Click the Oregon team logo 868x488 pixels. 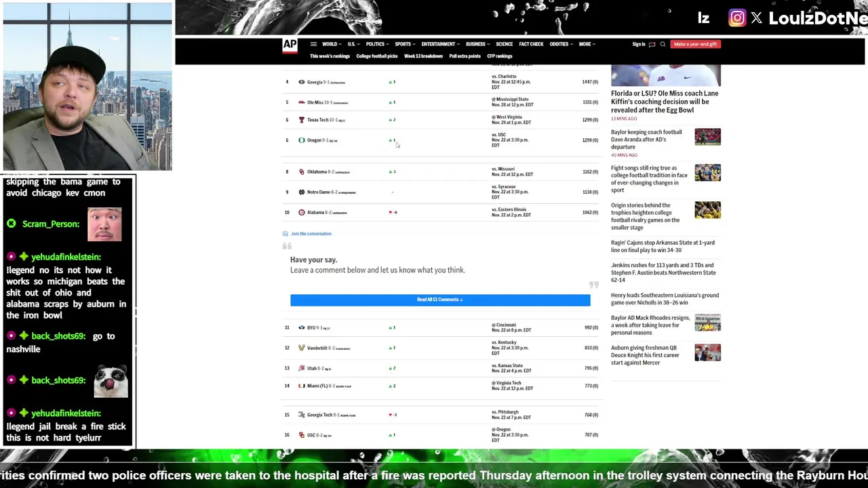click(302, 140)
